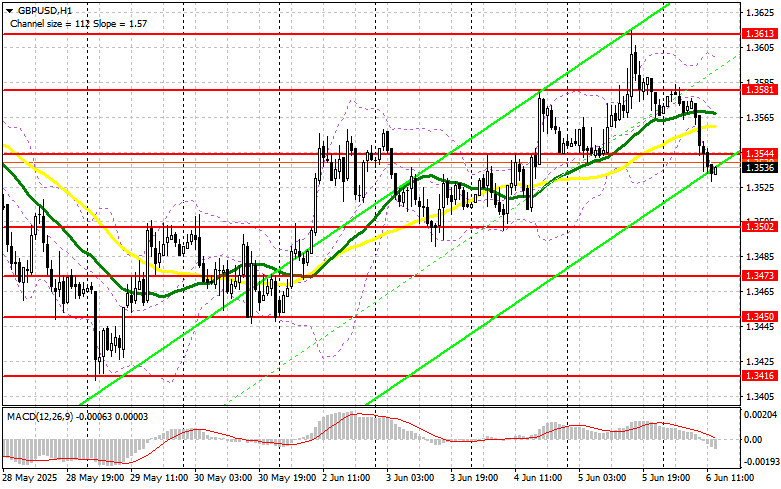Click the 0.00 MACD zero level label
The image size is (781, 489).
[753, 439]
